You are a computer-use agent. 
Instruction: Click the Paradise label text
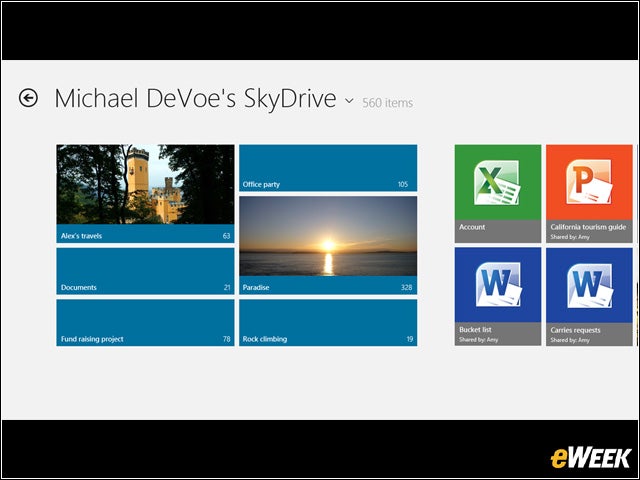[x=256, y=287]
